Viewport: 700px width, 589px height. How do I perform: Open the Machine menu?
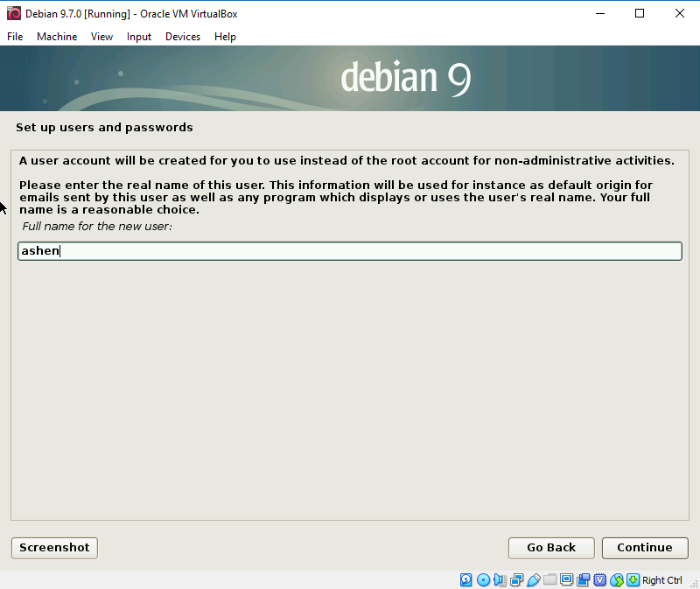tap(57, 37)
